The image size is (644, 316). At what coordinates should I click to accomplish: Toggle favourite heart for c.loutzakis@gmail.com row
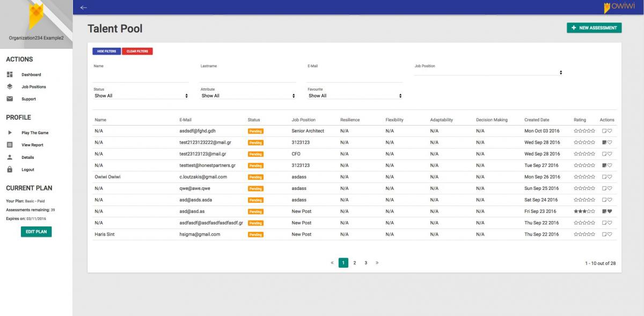tap(610, 177)
